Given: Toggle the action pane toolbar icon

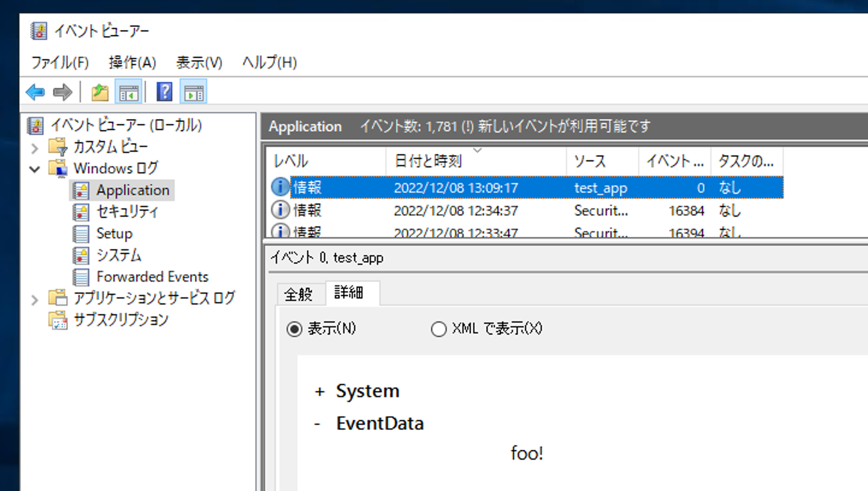Looking at the screenshot, I should (193, 91).
